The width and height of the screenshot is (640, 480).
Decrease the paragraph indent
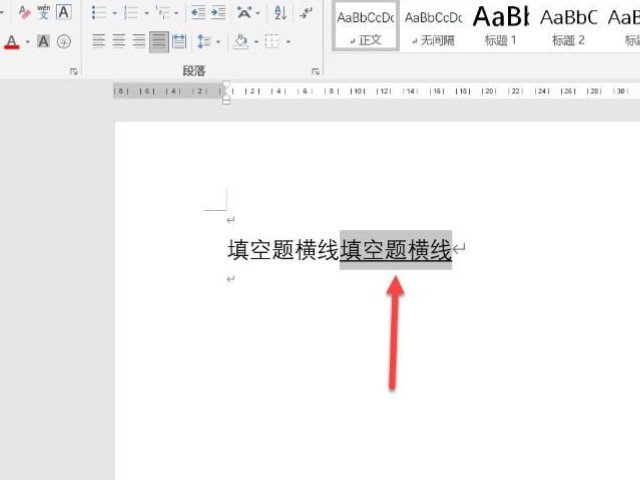(x=198, y=13)
